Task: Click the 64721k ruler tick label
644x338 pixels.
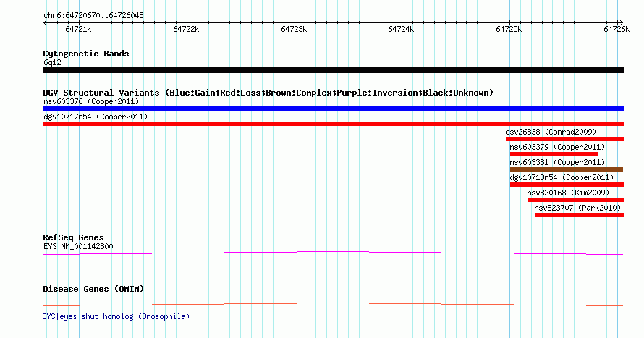Action: pos(78,29)
